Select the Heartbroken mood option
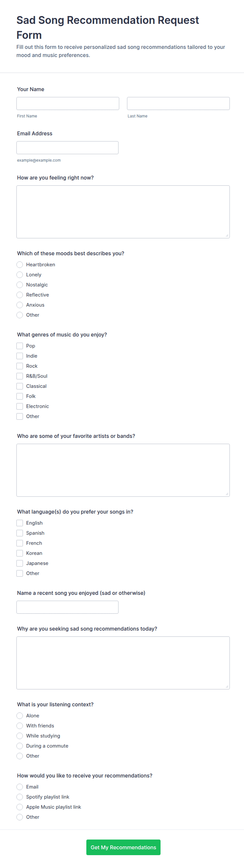244x868 pixels. [x=20, y=264]
